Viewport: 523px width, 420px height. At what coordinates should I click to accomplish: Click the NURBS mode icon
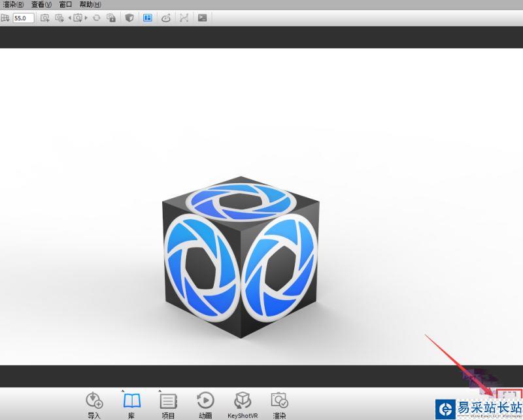point(184,18)
